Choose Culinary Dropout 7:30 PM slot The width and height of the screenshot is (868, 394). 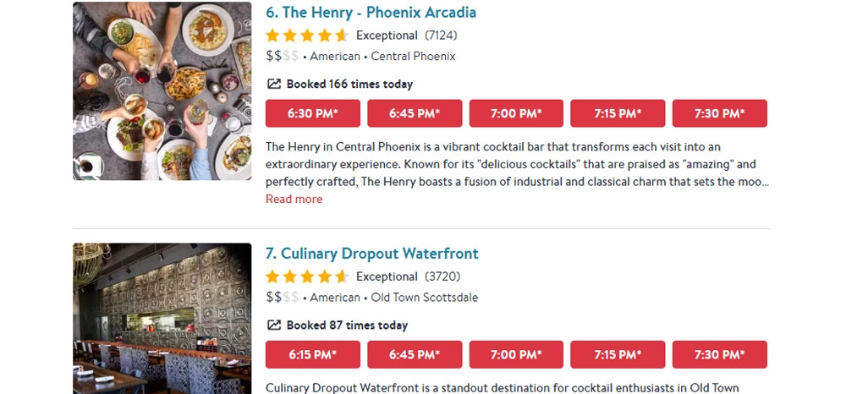click(719, 354)
